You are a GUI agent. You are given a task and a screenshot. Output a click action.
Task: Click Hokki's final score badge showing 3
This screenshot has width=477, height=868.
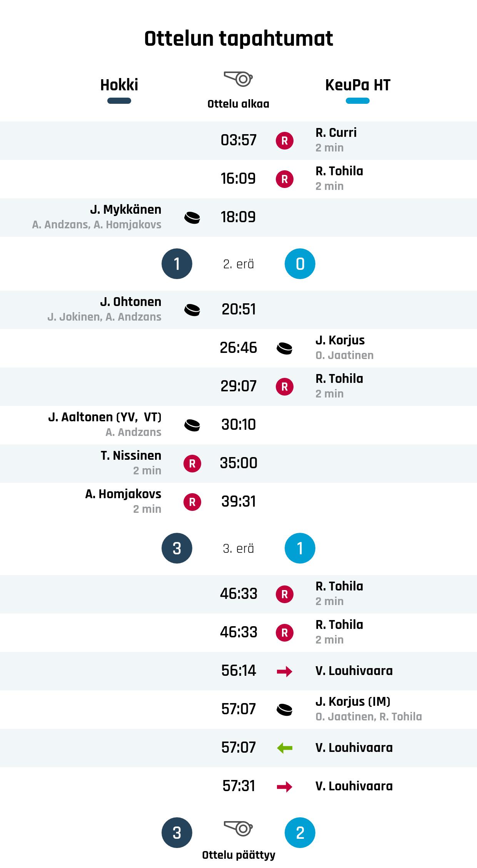(177, 833)
